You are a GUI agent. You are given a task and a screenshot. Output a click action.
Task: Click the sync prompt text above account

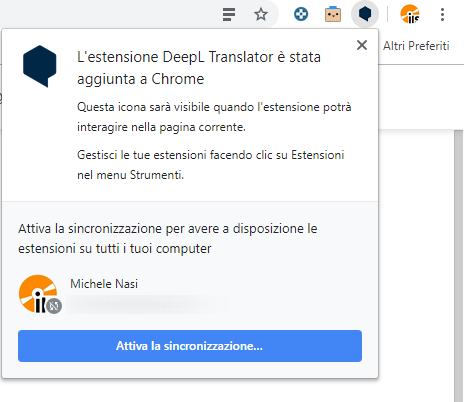168,239
